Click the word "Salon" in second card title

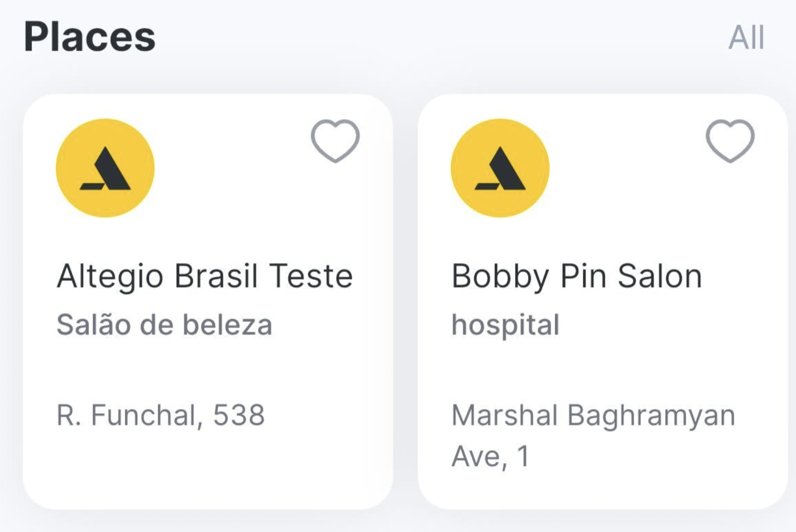pos(660,276)
